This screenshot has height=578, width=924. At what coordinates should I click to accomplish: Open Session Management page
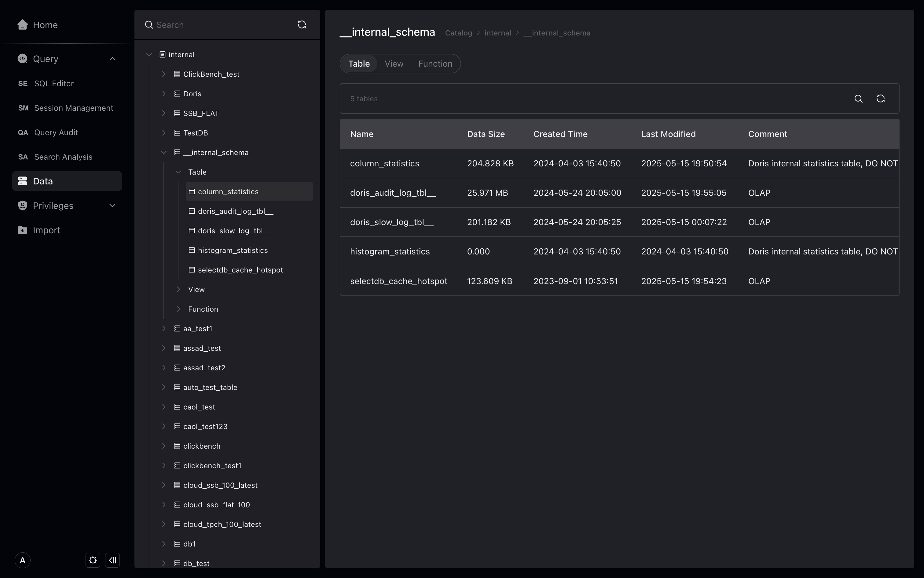(74, 108)
